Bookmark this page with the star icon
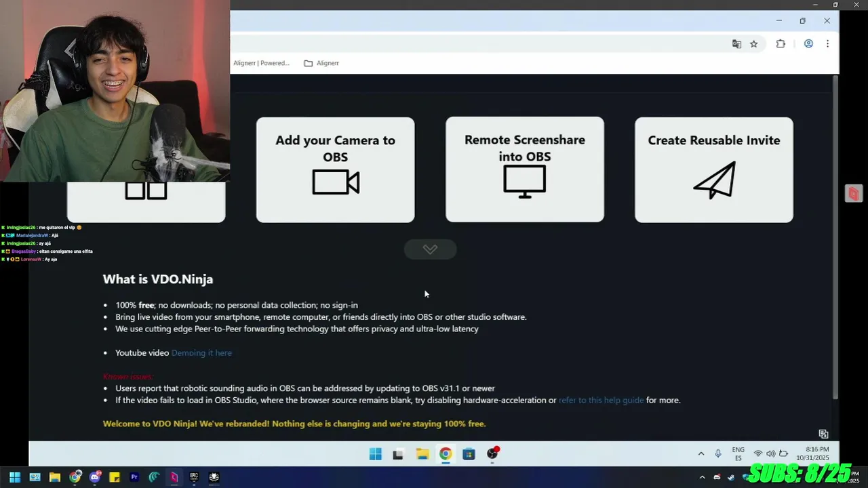Image resolution: width=868 pixels, height=488 pixels. (753, 43)
